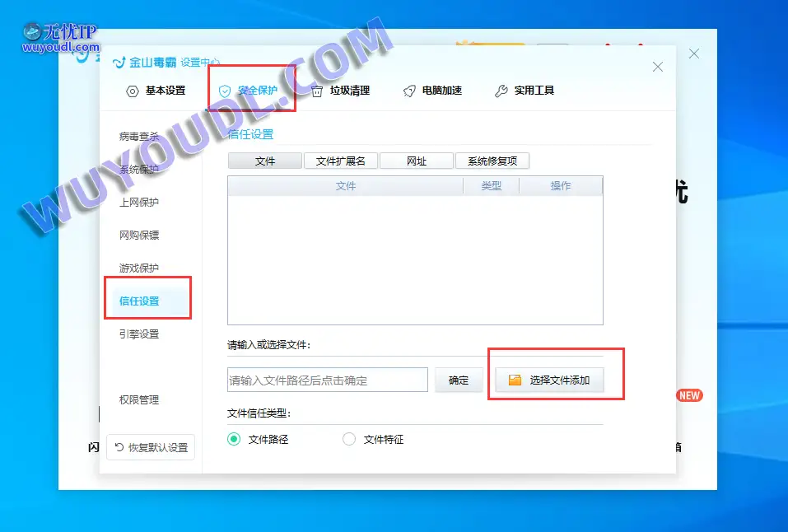Screen dimensions: 788x532
Task: Switch to the 系统修复项 tab
Action: click(x=492, y=161)
